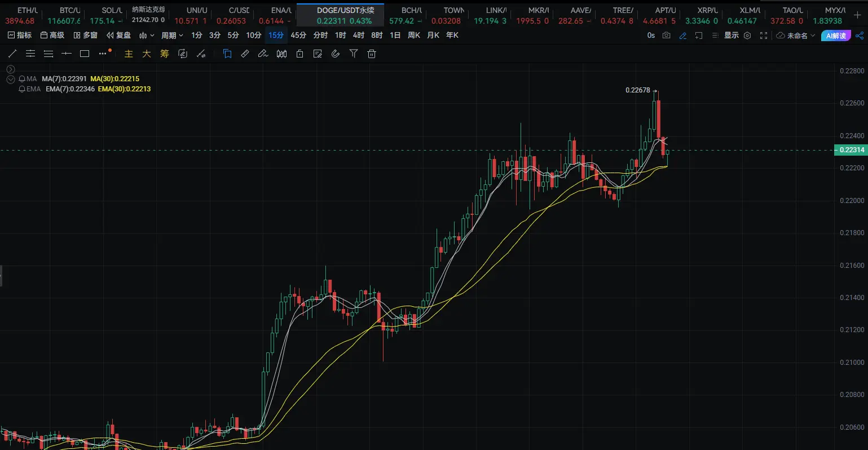Delete drawings with trash bin icon

pos(372,54)
